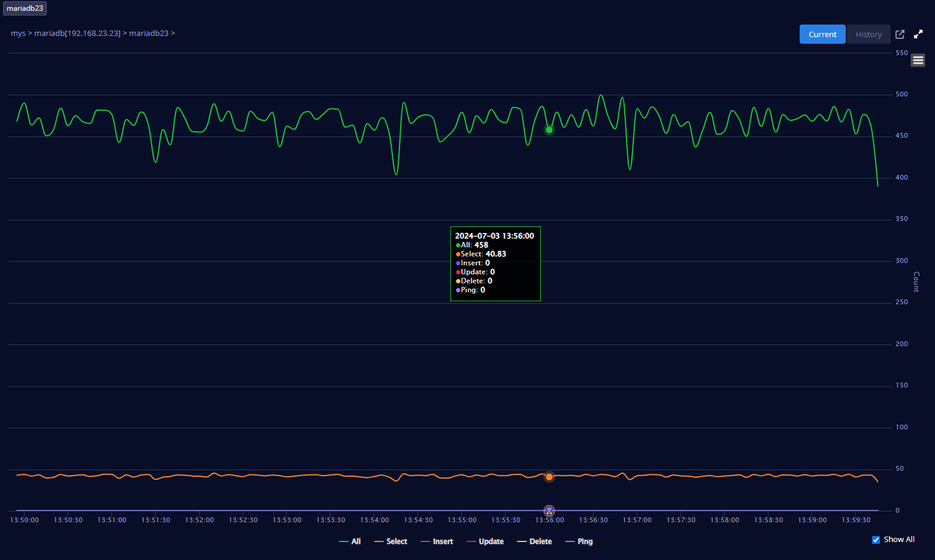Click the yellow Delete legend swatch

[x=522, y=541]
